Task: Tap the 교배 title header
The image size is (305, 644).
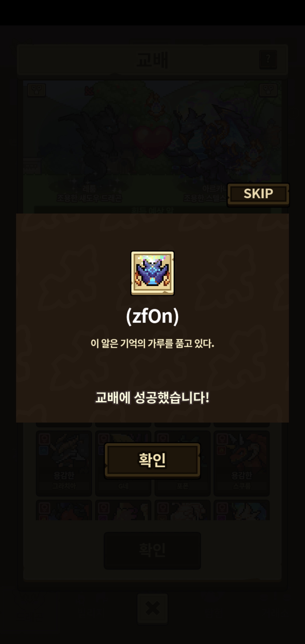Action: coord(152,60)
